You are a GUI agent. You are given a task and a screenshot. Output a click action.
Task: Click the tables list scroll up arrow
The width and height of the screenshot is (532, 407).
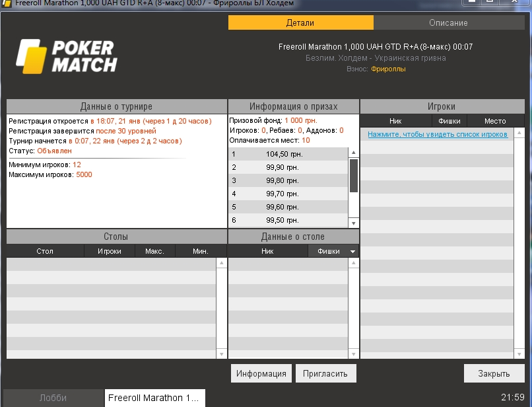coord(222,262)
